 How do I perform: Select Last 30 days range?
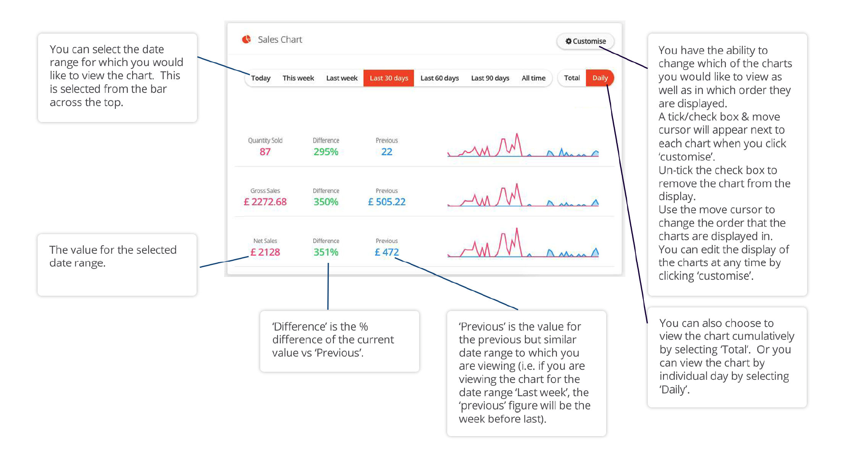point(388,78)
